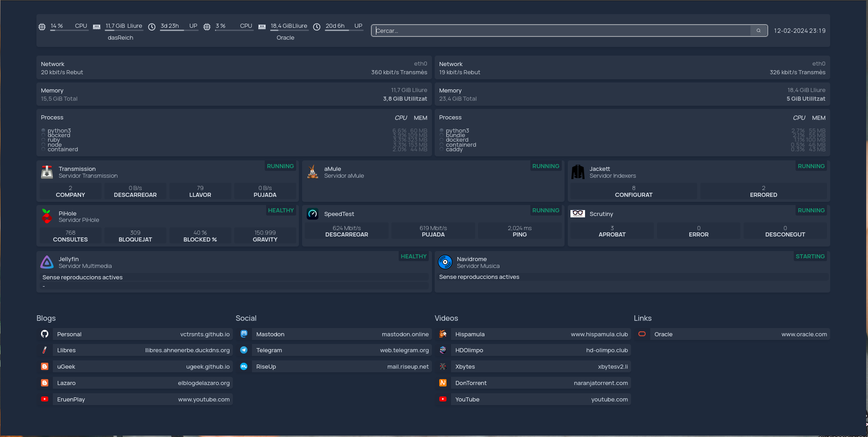Click the Mastodon icon
Image resolution: width=868 pixels, height=437 pixels.
(x=244, y=334)
